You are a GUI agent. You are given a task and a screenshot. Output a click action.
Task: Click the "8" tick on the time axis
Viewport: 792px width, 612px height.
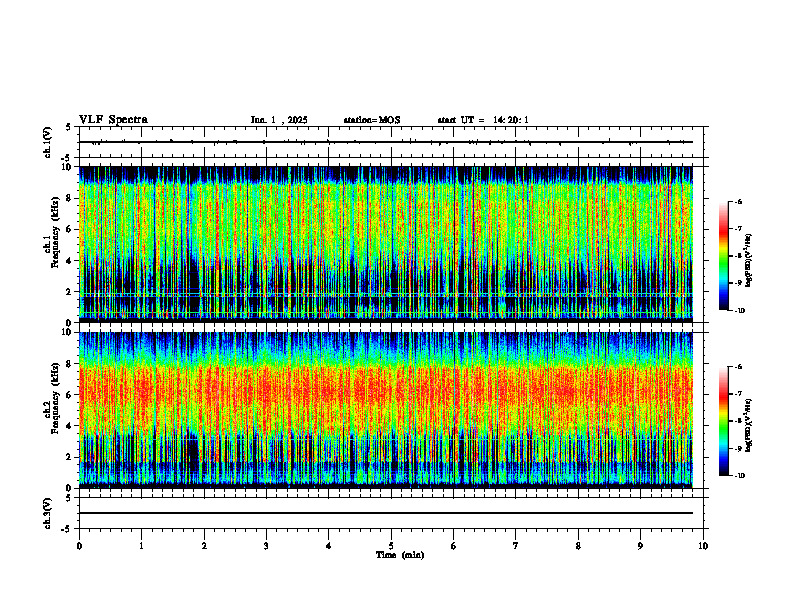(x=578, y=546)
